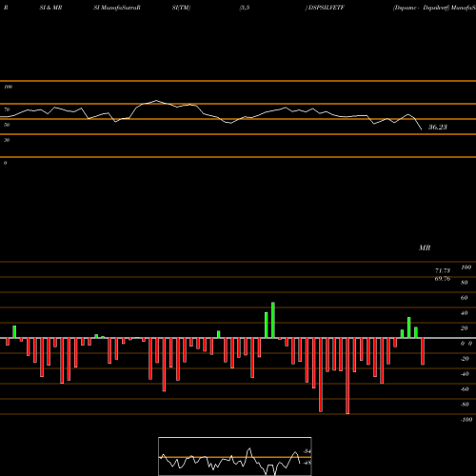
Task: Click the 100 label on RSI left axis
Action: point(8,87)
